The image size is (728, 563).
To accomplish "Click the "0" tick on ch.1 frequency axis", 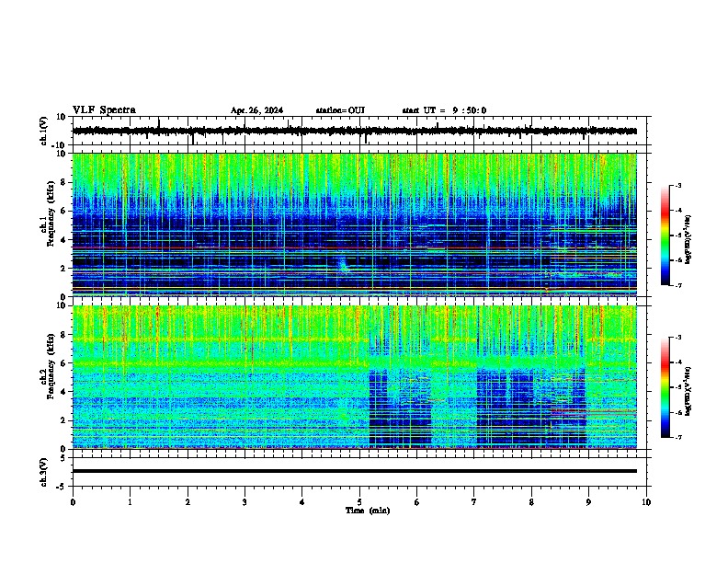I will point(63,296).
